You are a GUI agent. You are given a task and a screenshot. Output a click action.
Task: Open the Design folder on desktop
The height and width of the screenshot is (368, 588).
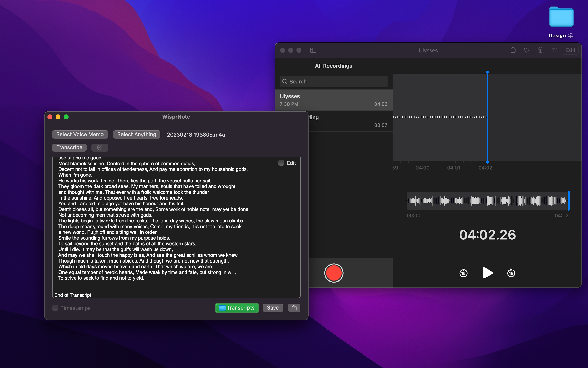point(561,17)
